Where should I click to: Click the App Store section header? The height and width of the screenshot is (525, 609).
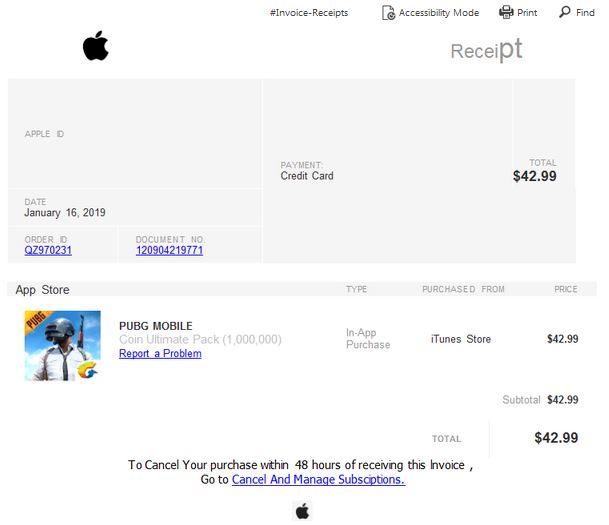42,290
